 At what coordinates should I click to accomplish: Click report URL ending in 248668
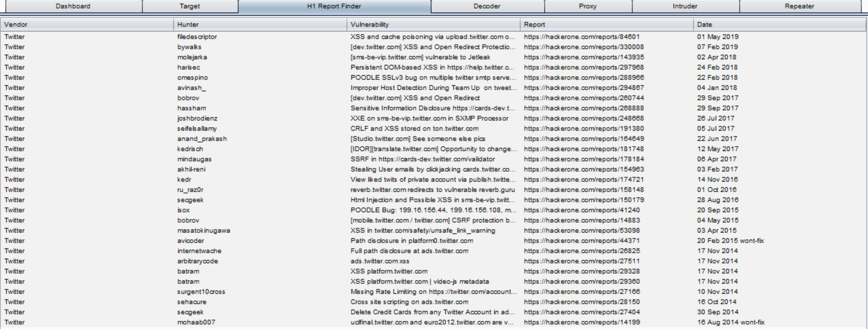coord(584,118)
